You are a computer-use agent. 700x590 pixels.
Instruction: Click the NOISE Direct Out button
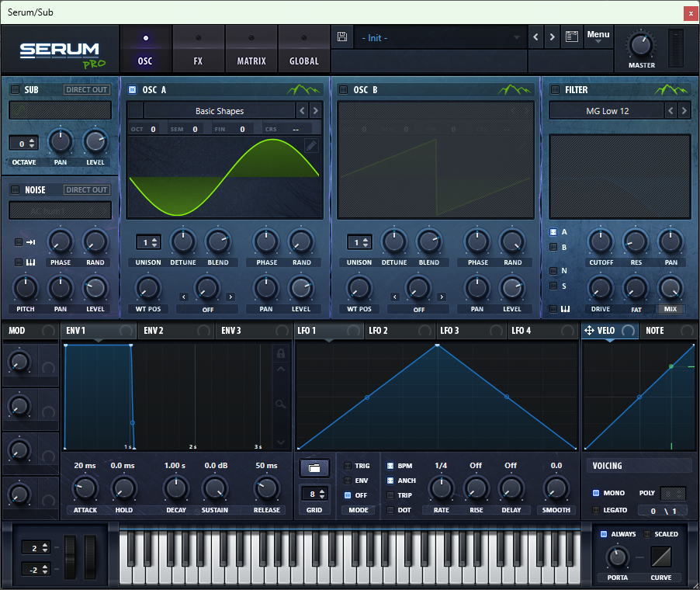87,190
